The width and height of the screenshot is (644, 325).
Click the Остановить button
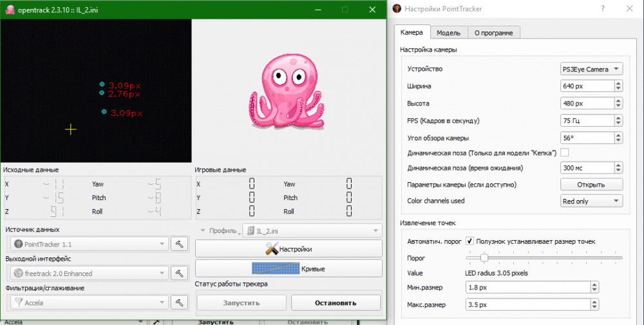pyautogui.click(x=336, y=302)
